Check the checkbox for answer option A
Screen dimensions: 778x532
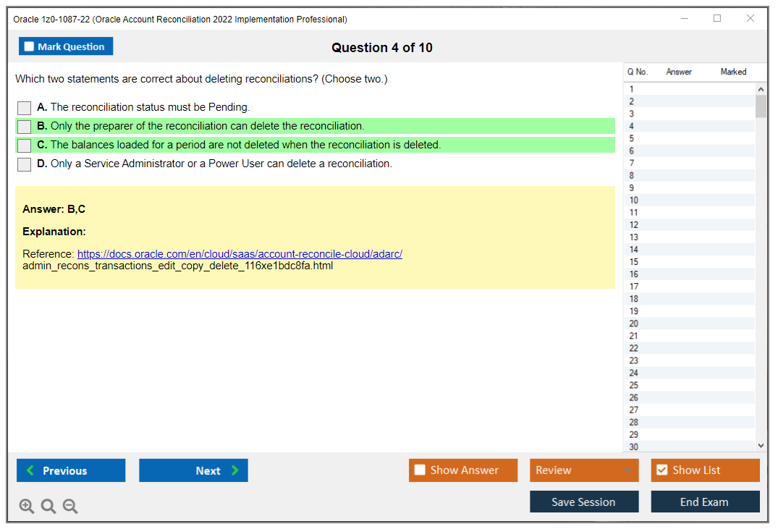24,106
